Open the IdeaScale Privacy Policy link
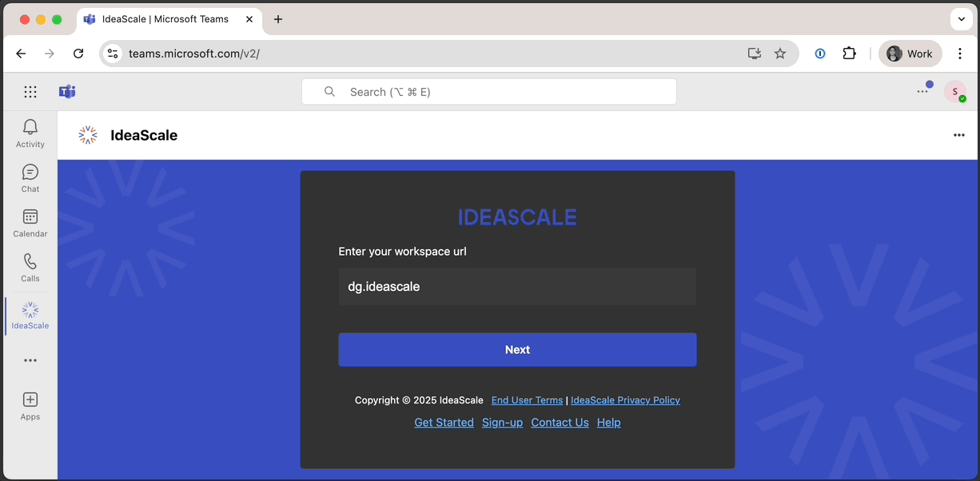980x481 pixels. pos(625,400)
